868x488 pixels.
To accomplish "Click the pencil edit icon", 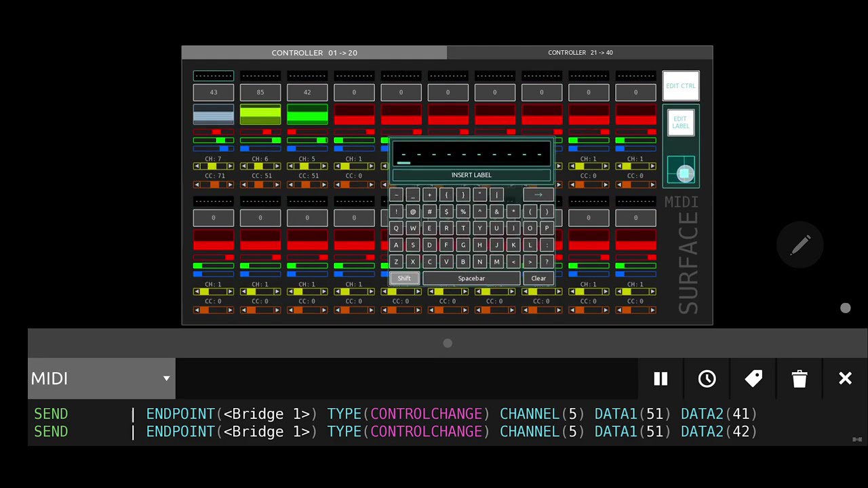I will (x=800, y=245).
